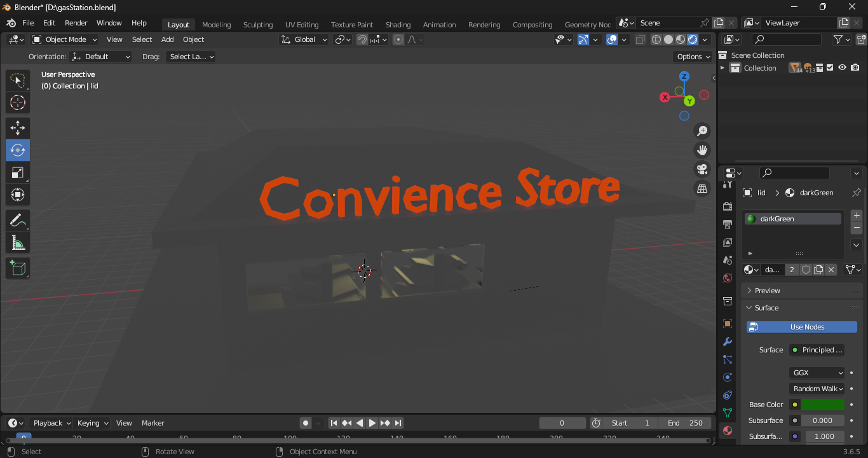
Task: Click the Add Cube tool
Action: point(18,268)
